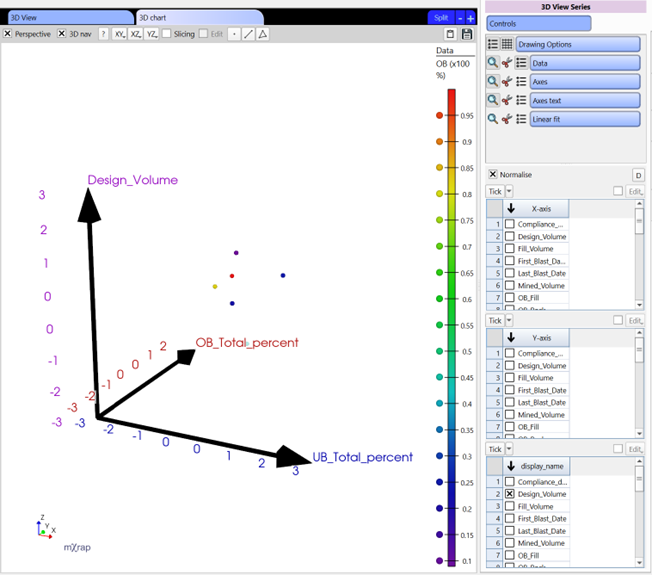The height and width of the screenshot is (575, 652).
Task: Click the question mark help button
Action: click(103, 34)
